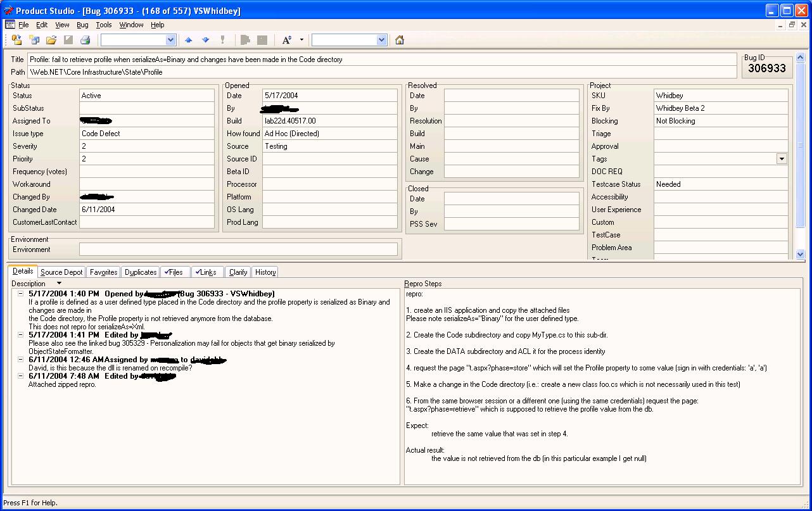Open the Window menu
The image size is (812, 511).
pyautogui.click(x=131, y=25)
